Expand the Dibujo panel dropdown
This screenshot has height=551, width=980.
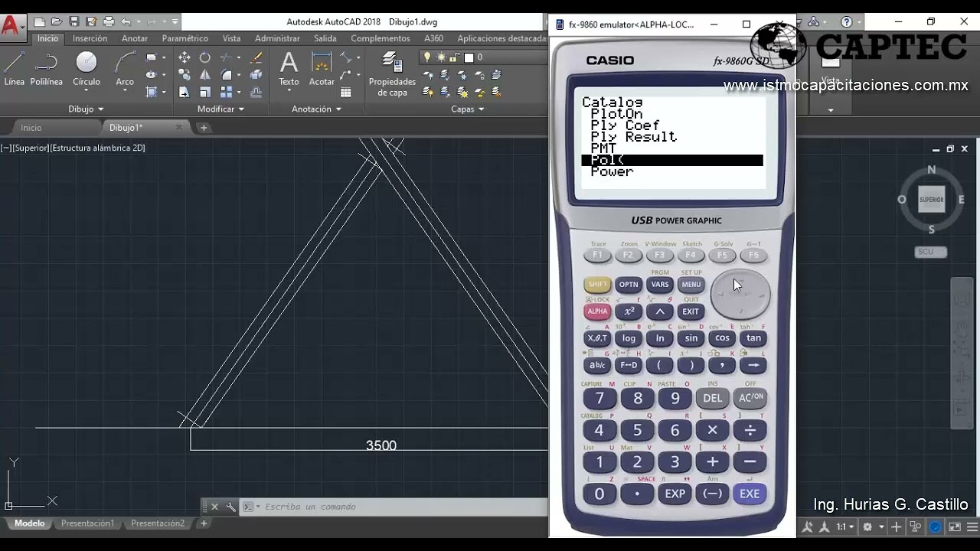pyautogui.click(x=86, y=109)
